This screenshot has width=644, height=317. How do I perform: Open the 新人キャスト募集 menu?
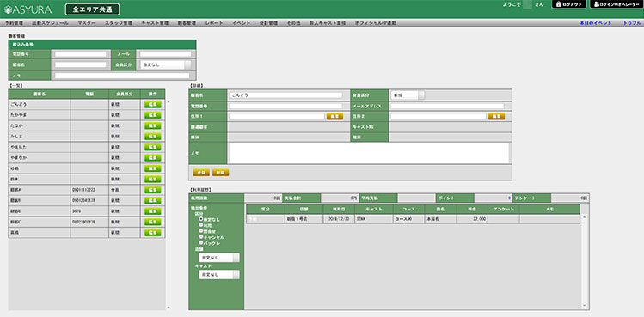tap(328, 23)
